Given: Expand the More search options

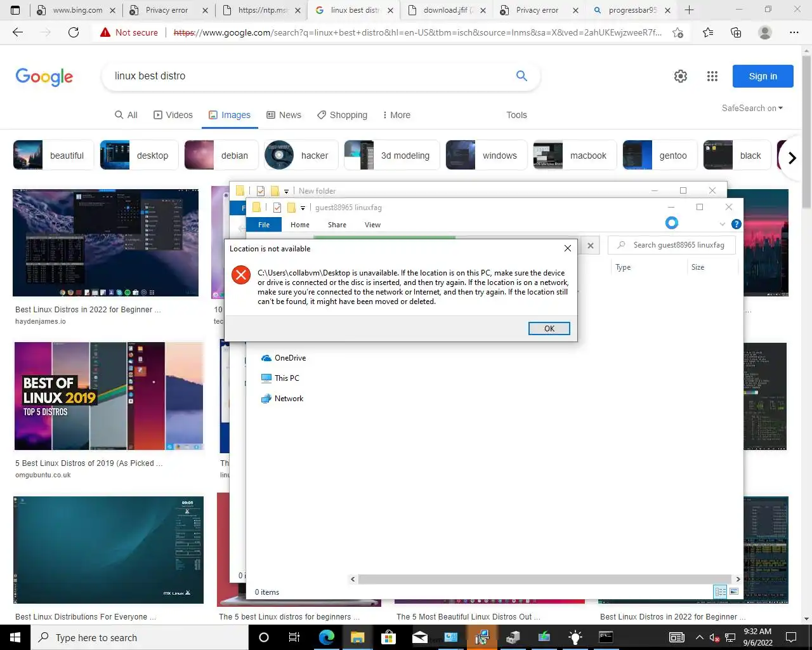Looking at the screenshot, I should tap(396, 115).
